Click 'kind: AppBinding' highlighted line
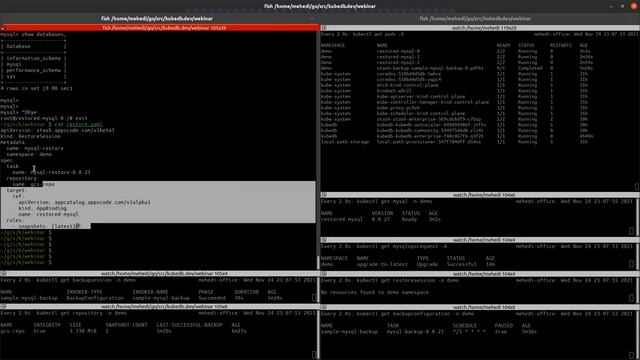Screen dimensions: 640x360 (42, 208)
